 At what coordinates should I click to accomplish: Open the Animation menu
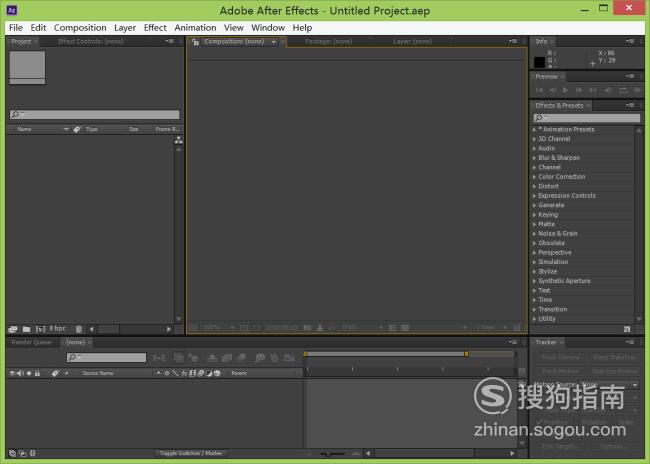pyautogui.click(x=195, y=28)
